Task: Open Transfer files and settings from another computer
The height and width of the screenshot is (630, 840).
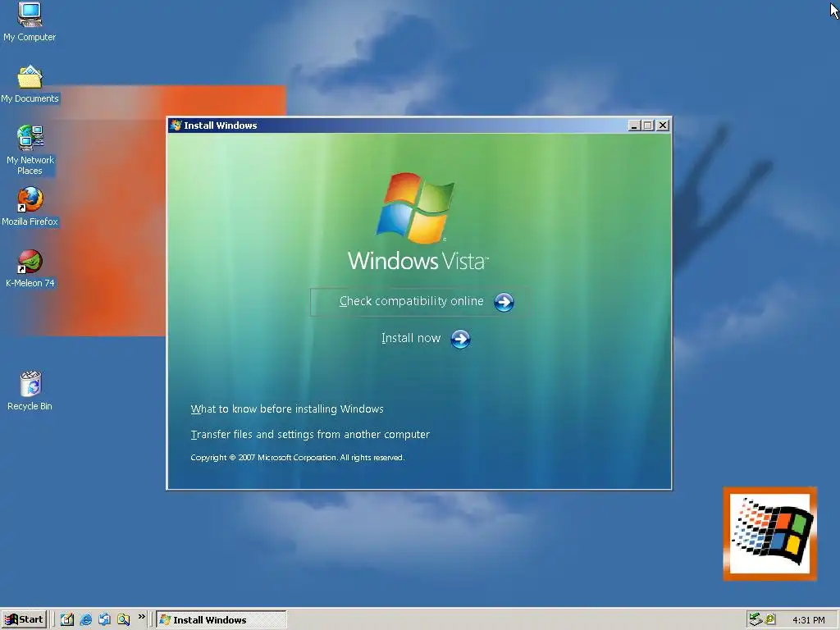Action: point(310,435)
